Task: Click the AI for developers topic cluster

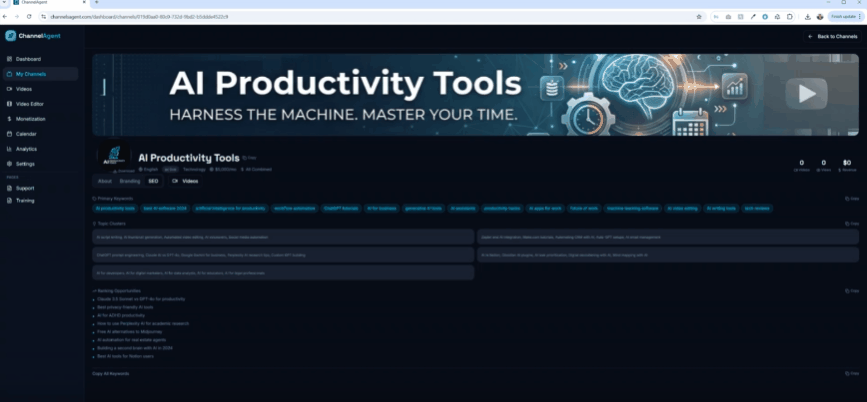Action: pos(283,273)
